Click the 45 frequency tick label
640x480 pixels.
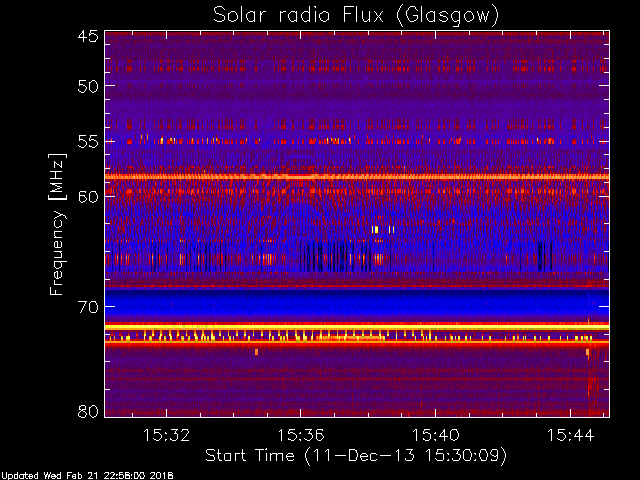[88, 36]
